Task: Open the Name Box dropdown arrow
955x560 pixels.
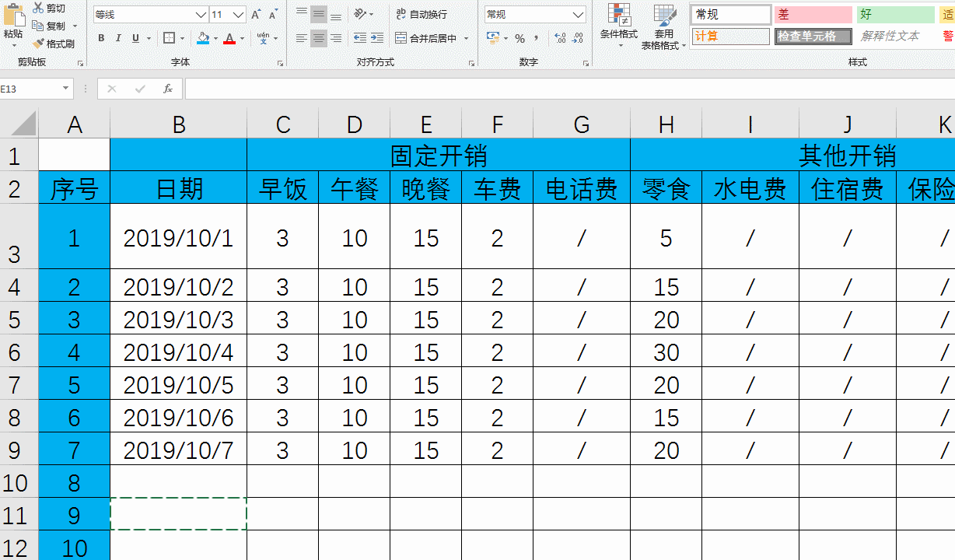Action: 65,89
